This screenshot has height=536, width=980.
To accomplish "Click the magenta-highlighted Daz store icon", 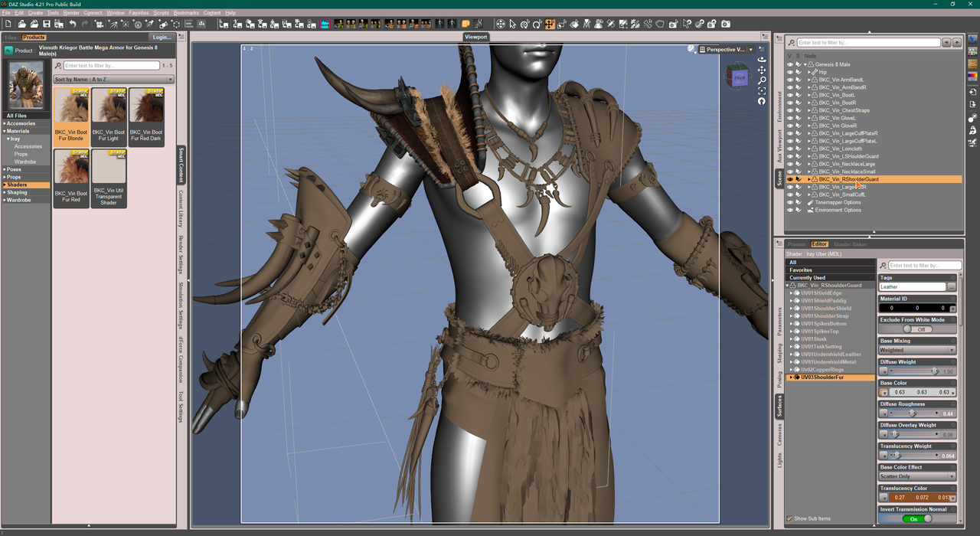I will [325, 24].
